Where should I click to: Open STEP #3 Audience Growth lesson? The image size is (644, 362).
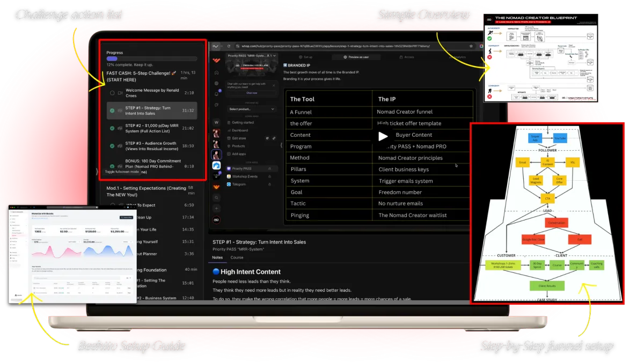(x=152, y=146)
